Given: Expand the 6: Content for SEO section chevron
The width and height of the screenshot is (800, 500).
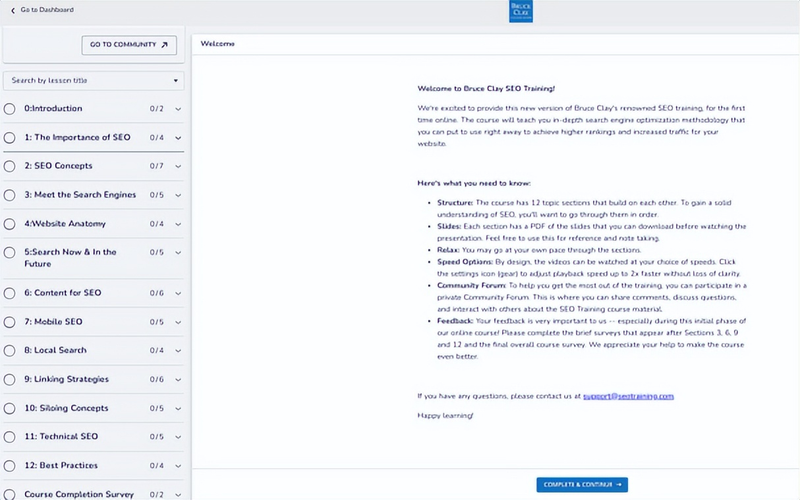Looking at the screenshot, I should click(x=178, y=294).
